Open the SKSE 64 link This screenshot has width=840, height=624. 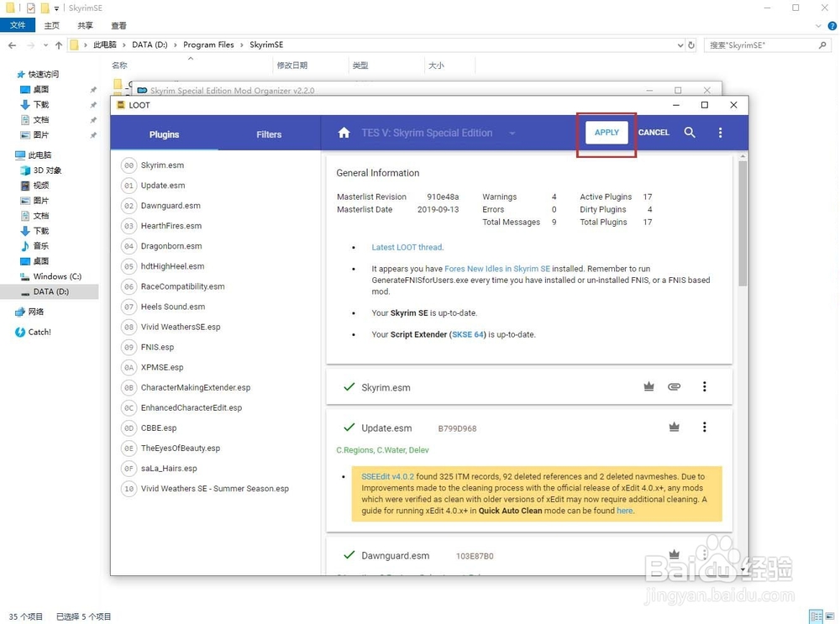468,334
